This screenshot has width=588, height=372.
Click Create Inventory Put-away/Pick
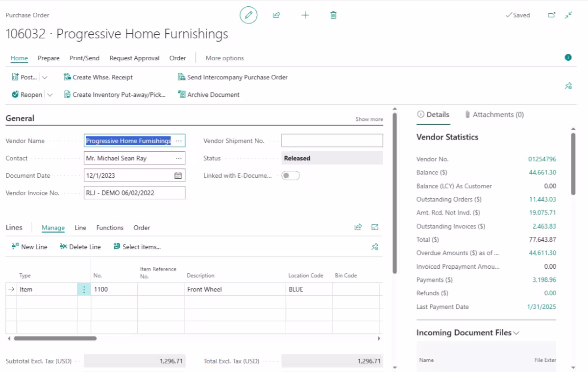coord(115,94)
